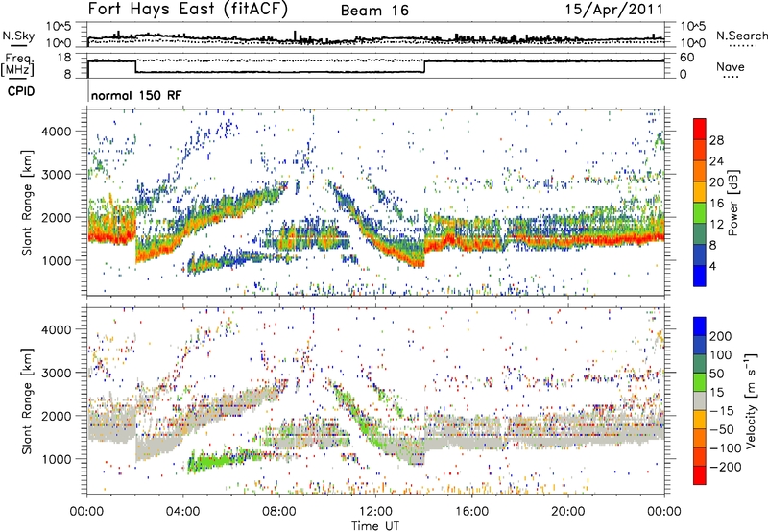Click the frequency step at 14:00 UT
This screenshot has height=532, width=768.
click(x=424, y=66)
